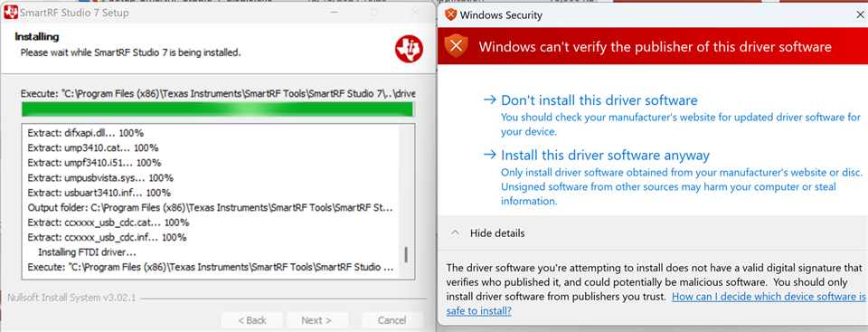
Task: Click the Cancel button in the installer
Action: [x=392, y=320]
